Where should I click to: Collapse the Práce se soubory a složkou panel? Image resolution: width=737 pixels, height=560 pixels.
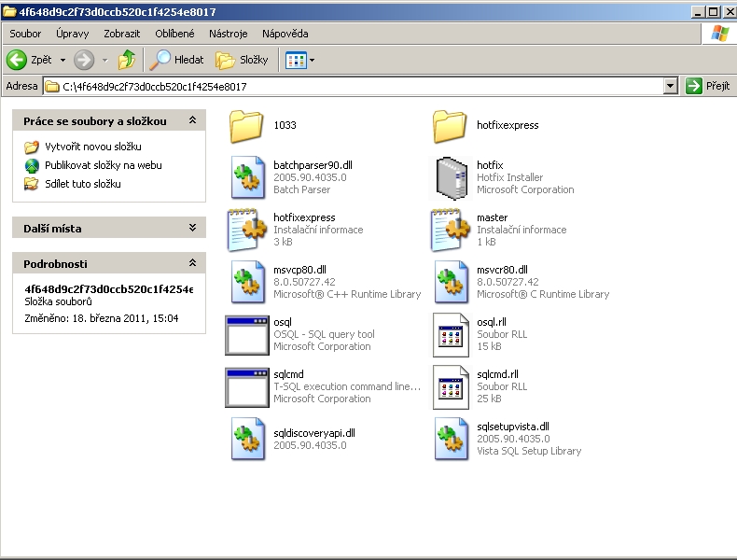[192, 120]
